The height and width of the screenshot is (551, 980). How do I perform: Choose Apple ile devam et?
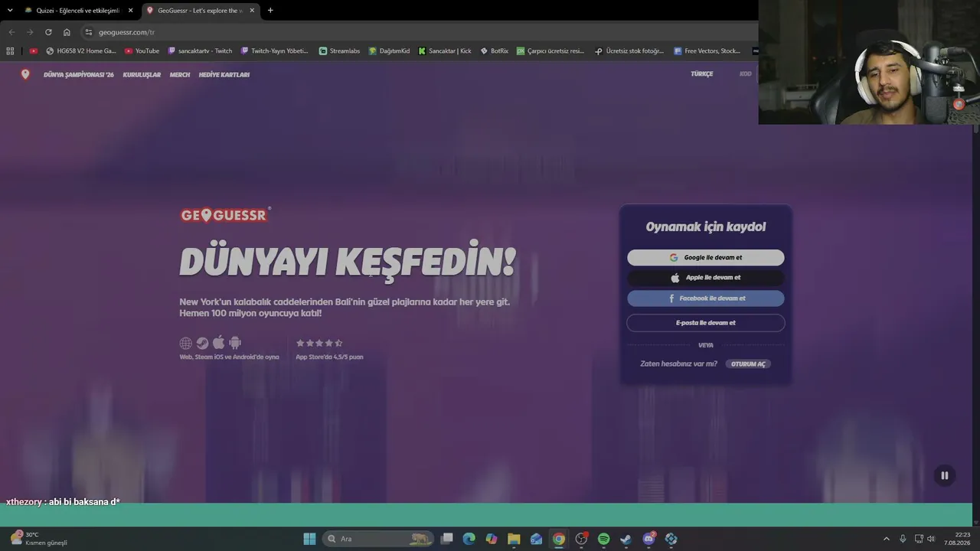(x=706, y=278)
